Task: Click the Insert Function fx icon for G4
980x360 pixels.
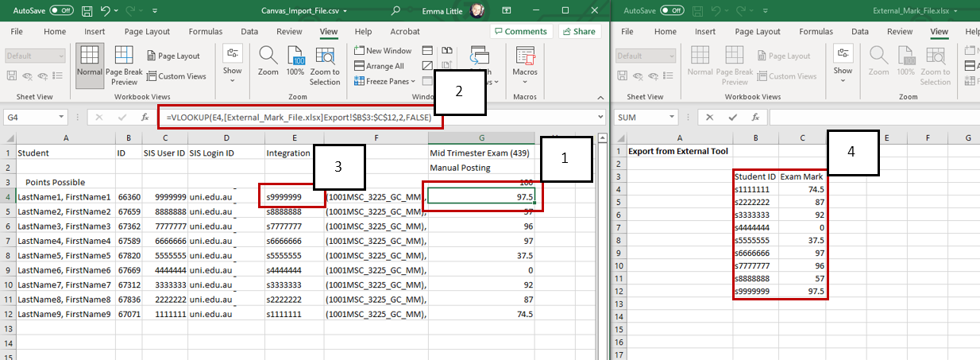Action: (145, 117)
